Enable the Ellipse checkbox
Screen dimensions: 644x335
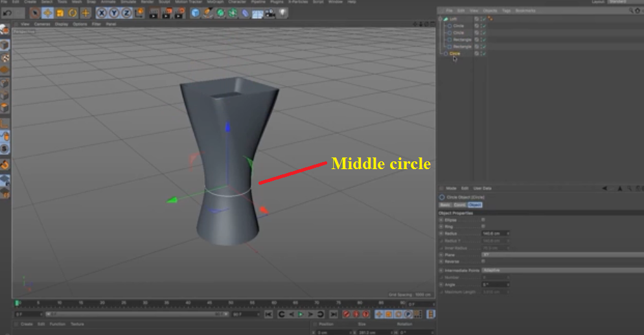[483, 220]
